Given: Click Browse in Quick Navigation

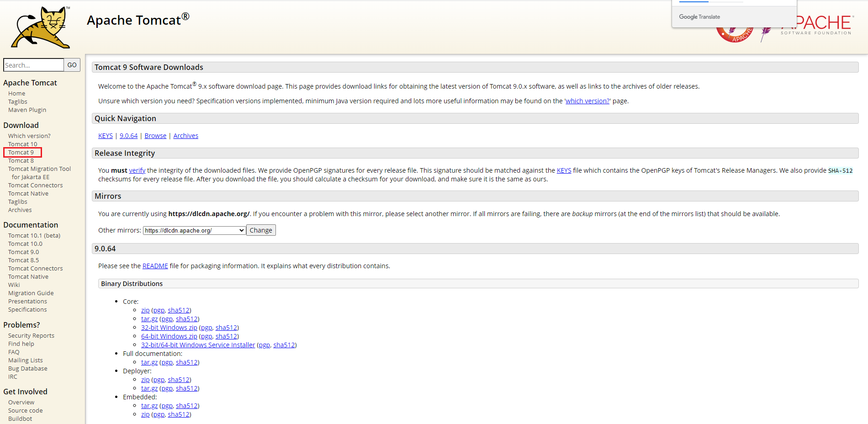Looking at the screenshot, I should click(155, 136).
